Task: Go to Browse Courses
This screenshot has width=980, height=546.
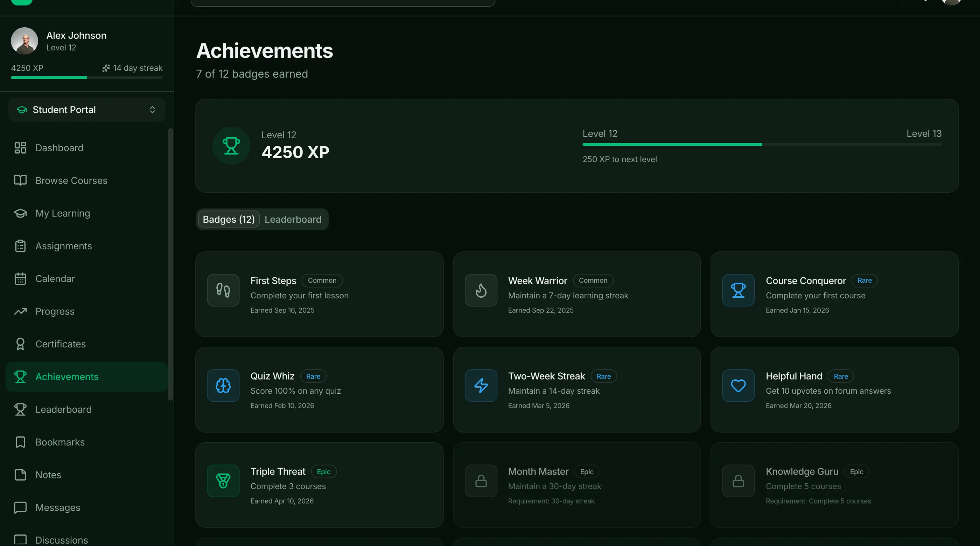Action: coord(87,180)
